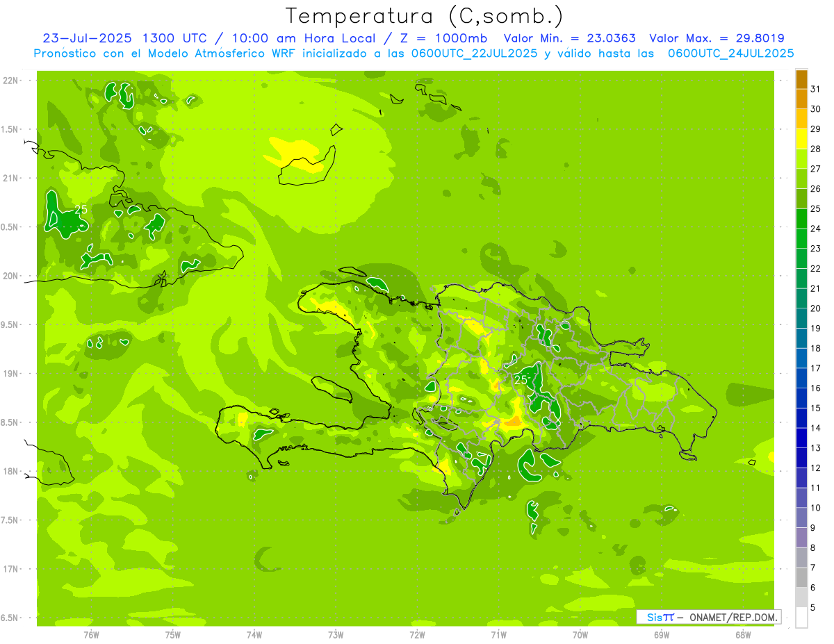Click the colorbar label "28"
The width and height of the screenshot is (834, 644).
click(815, 149)
